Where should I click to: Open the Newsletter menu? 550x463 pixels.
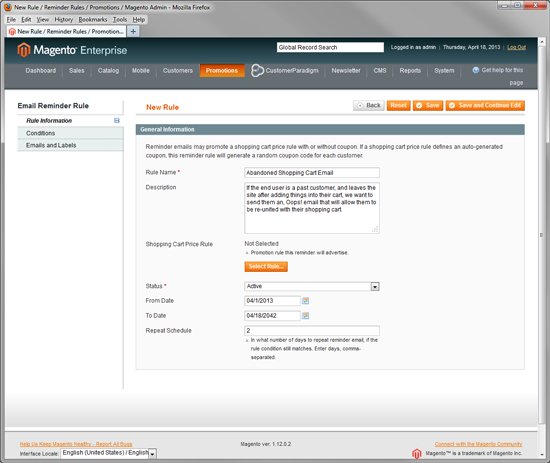[x=346, y=71]
